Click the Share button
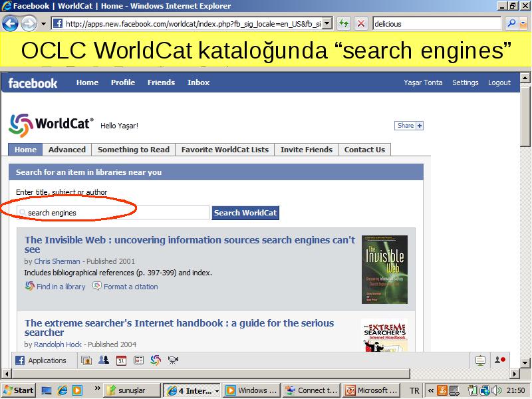The height and width of the screenshot is (399, 532). tap(409, 126)
